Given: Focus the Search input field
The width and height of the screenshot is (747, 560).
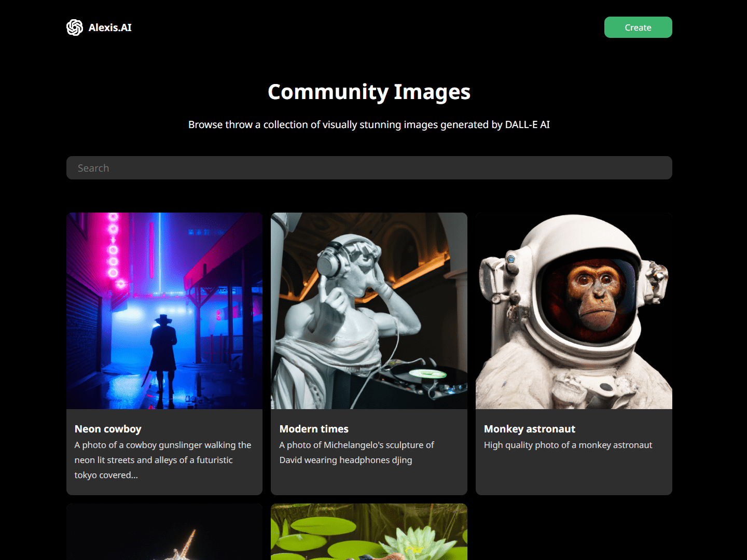Looking at the screenshot, I should [369, 168].
